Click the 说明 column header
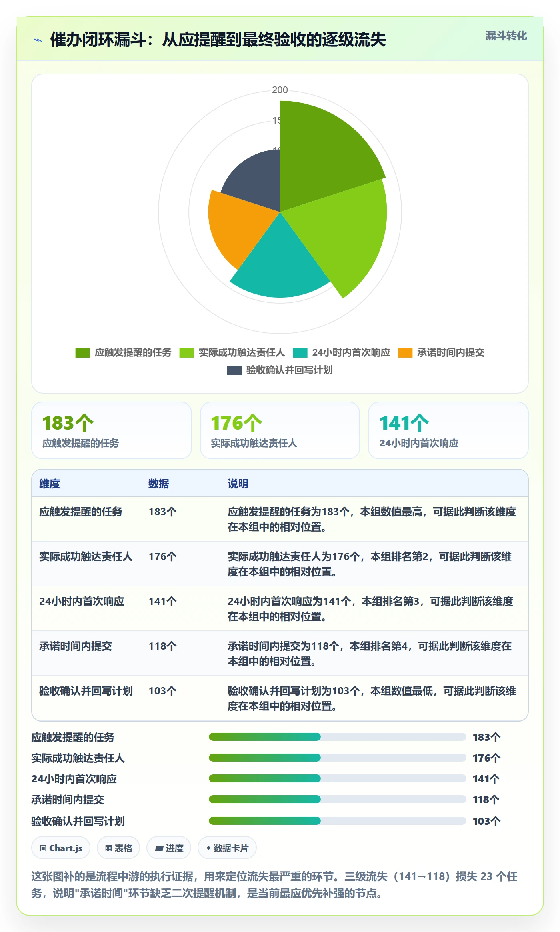 click(238, 484)
